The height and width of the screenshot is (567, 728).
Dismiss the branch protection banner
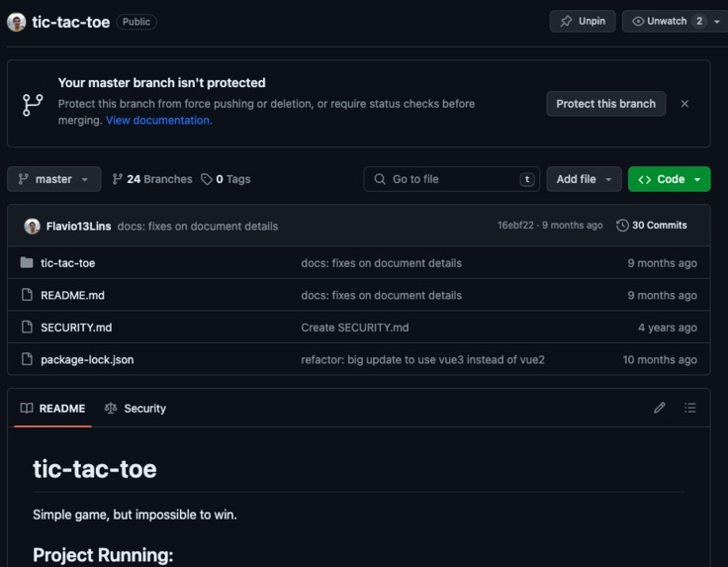pyautogui.click(x=684, y=104)
